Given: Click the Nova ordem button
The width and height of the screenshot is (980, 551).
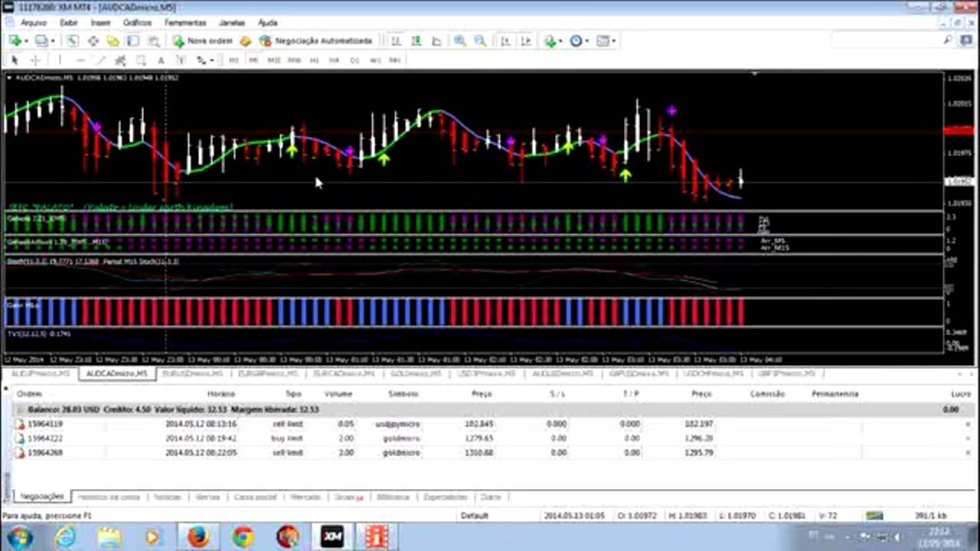Looking at the screenshot, I should 202,41.
